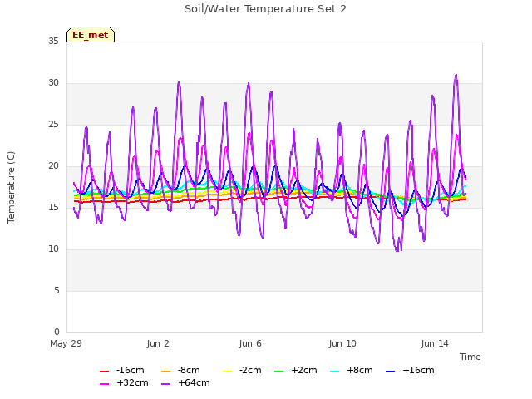The height and width of the screenshot is (399, 532).
Task: Click the 35 y-axis tick label
Action: (53, 41)
